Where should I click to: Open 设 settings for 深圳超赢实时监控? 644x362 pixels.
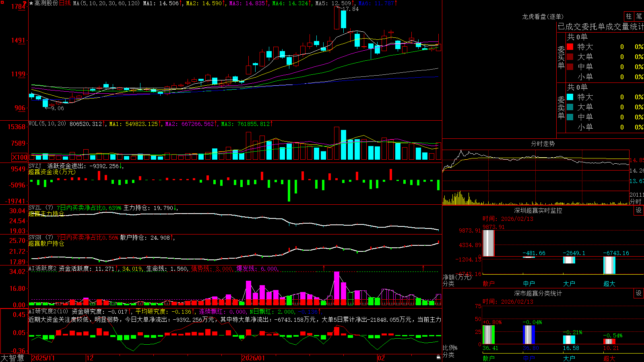(x=639, y=210)
